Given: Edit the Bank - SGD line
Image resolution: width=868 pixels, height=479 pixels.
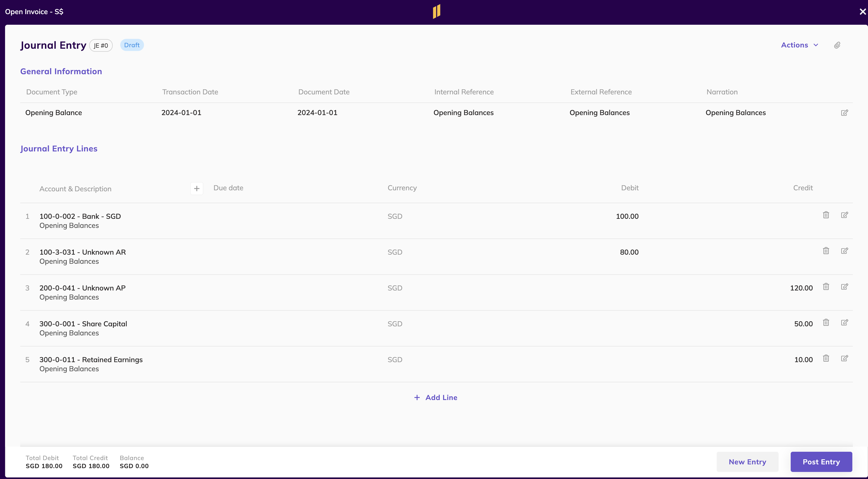Looking at the screenshot, I should (x=845, y=215).
